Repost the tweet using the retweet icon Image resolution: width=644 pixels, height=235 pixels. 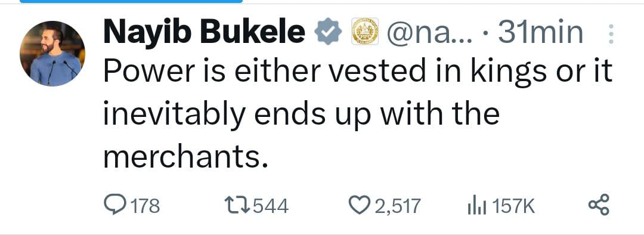[237, 205]
